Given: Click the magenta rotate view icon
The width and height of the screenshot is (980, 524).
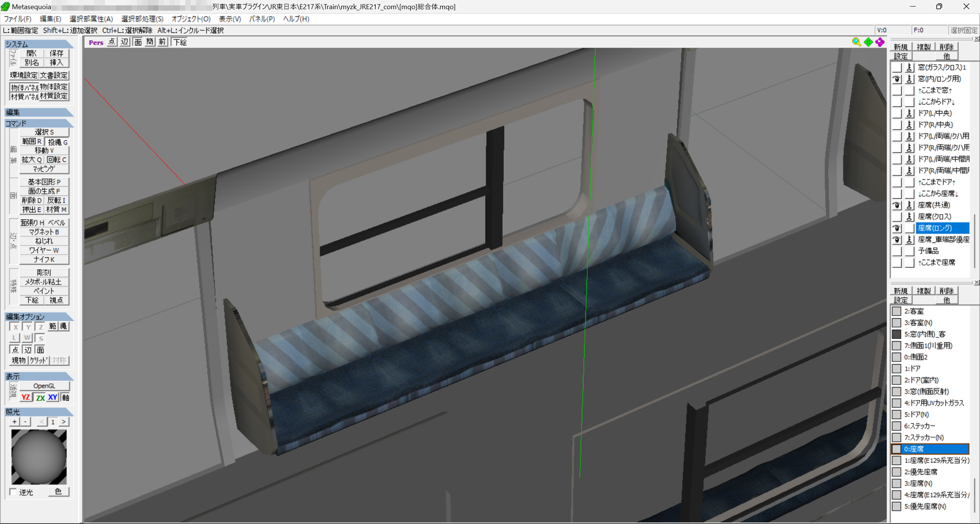Looking at the screenshot, I should pos(880,42).
